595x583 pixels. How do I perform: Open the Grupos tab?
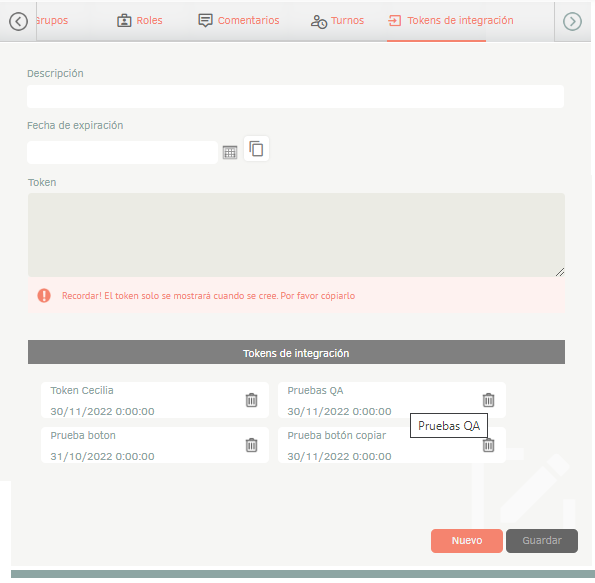coord(52,20)
